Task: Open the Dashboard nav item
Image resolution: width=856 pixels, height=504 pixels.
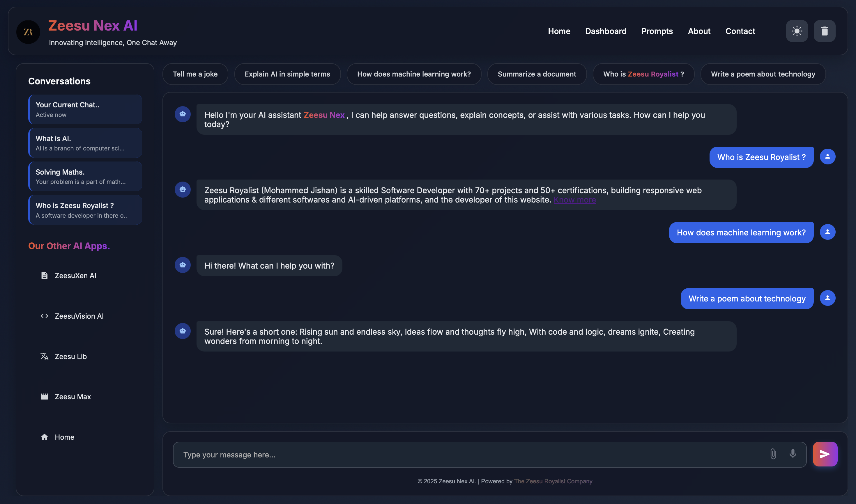Action: coord(606,31)
